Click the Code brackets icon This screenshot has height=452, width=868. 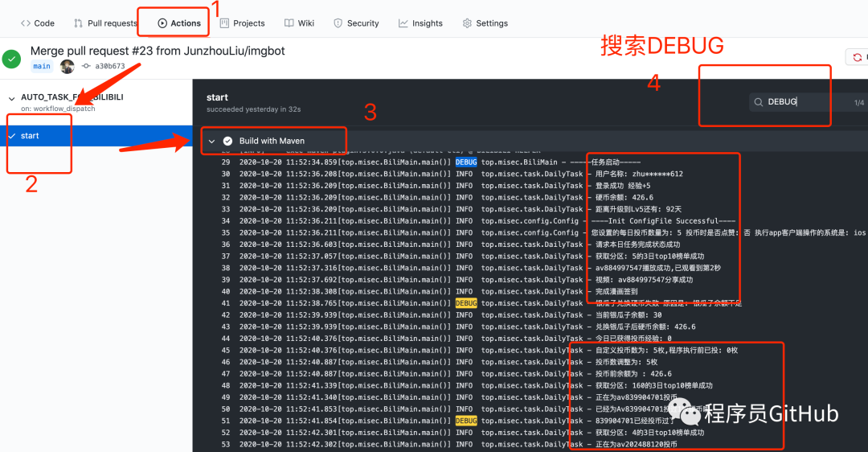26,23
